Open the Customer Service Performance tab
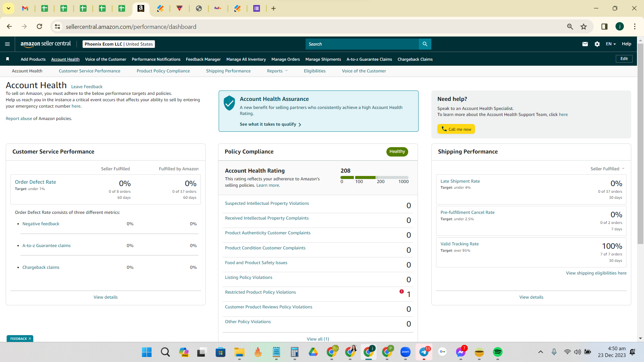The image size is (644, 362). click(x=90, y=71)
